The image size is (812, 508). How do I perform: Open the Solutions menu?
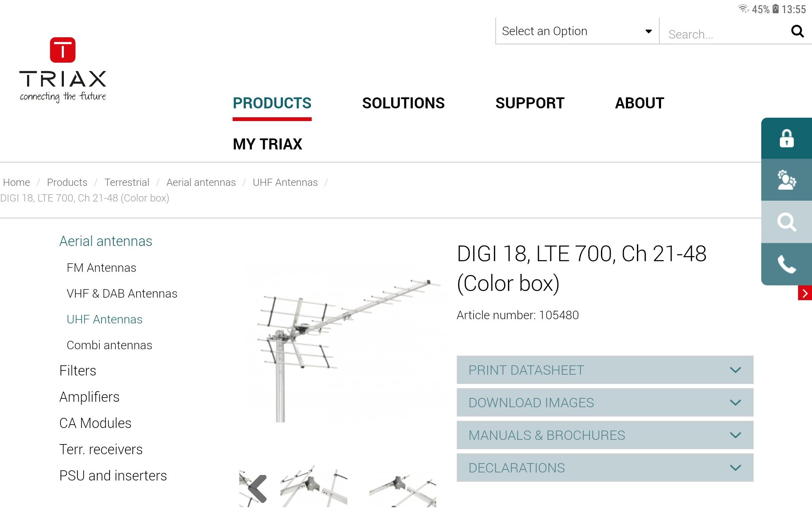[x=403, y=103]
